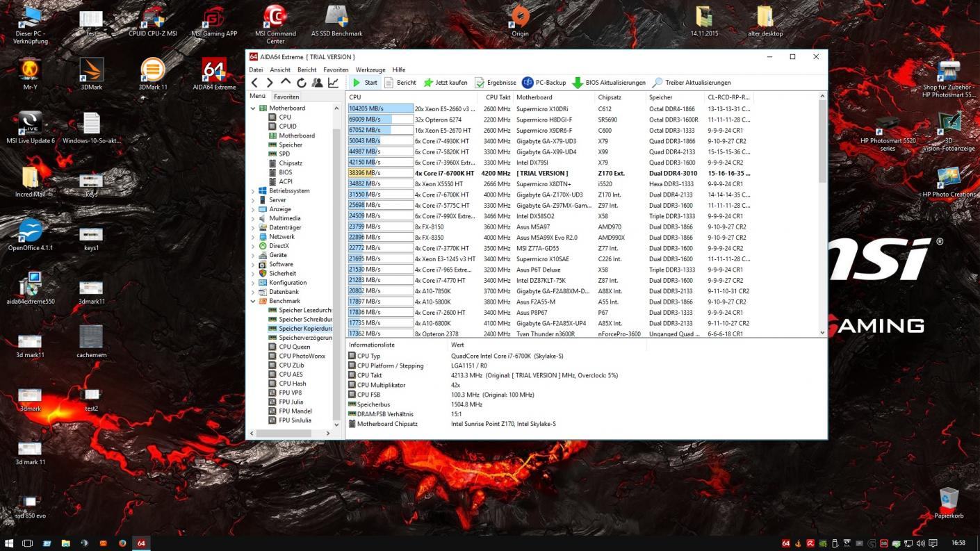Image resolution: width=980 pixels, height=551 pixels.
Task: Open the Bericht menu in menu bar
Action: tap(307, 70)
